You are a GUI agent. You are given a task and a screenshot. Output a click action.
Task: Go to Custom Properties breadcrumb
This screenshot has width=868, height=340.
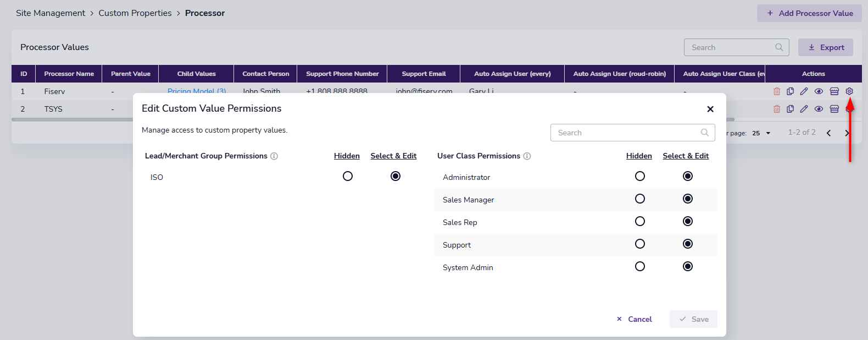pos(135,13)
